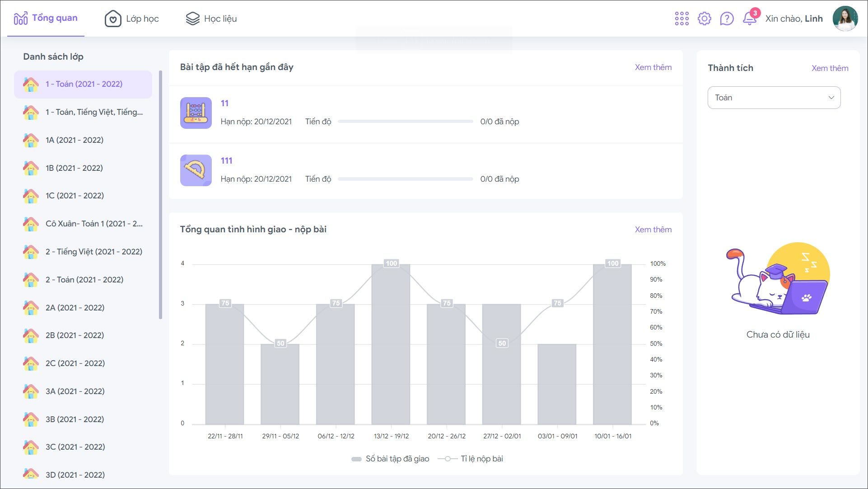Click the progress bar of assignment 11

coord(405,122)
